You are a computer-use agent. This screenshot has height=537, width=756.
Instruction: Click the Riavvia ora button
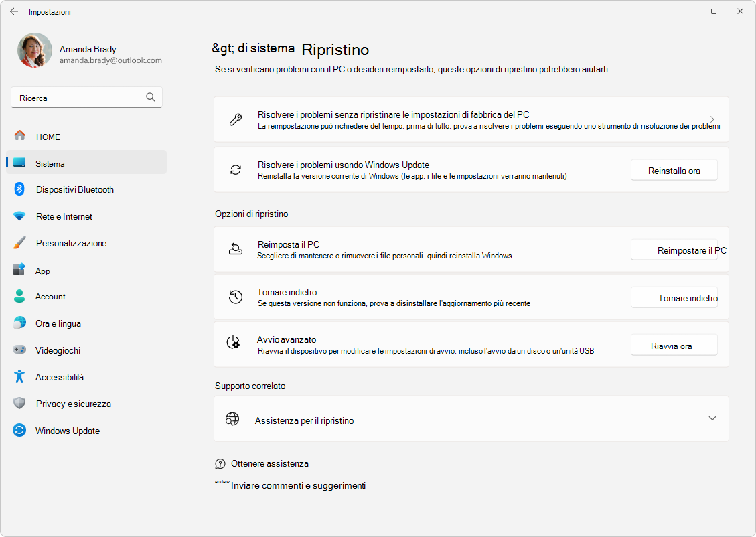(674, 346)
